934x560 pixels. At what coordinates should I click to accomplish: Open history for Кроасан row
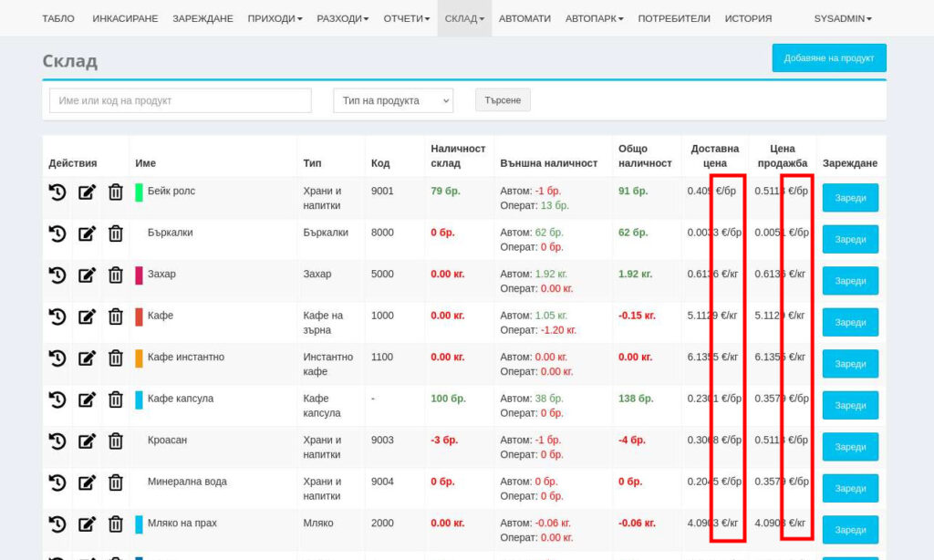(x=57, y=441)
